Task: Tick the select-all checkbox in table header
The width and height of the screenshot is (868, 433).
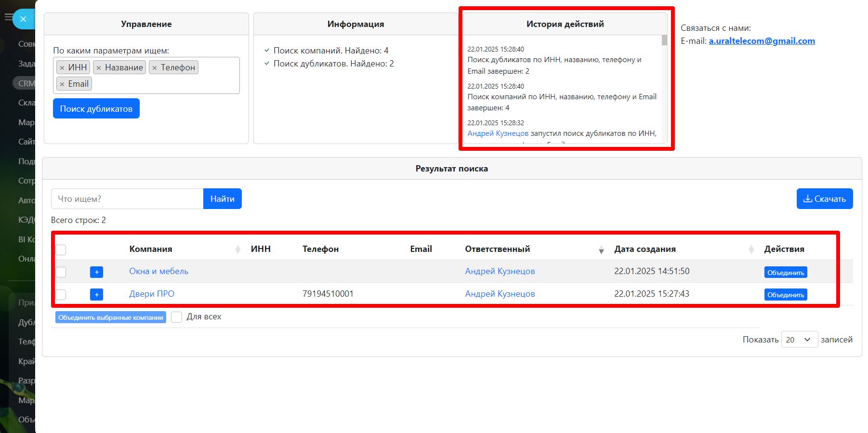Action: tap(61, 249)
